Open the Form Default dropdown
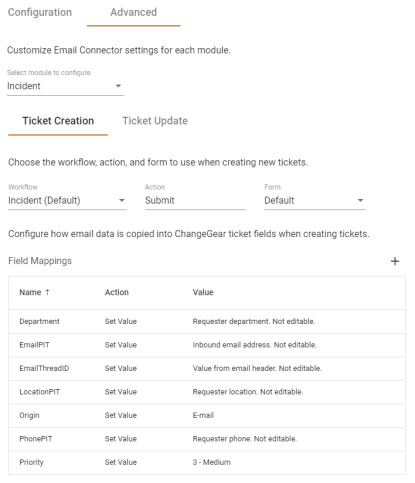Image resolution: width=415 pixels, height=483 pixels. pyautogui.click(x=315, y=200)
